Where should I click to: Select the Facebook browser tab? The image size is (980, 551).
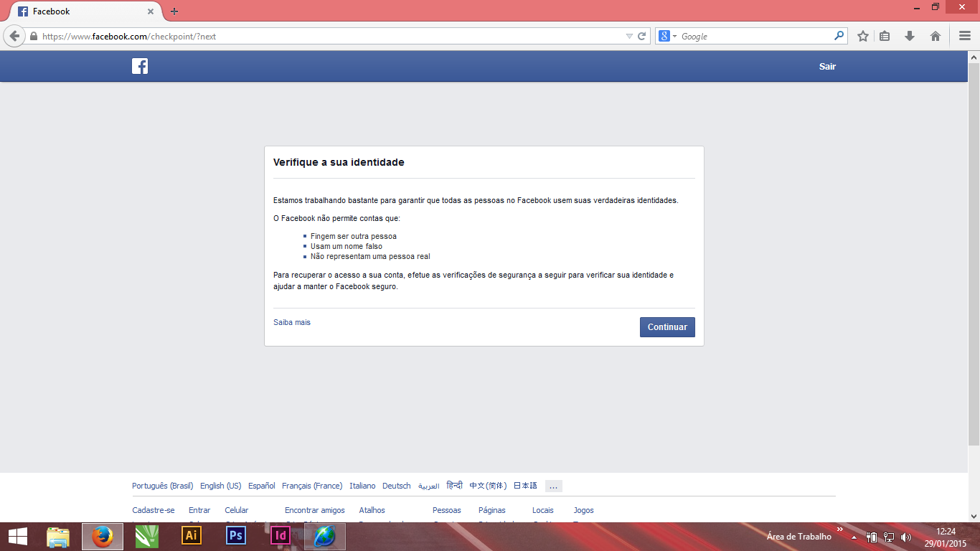[x=85, y=11]
